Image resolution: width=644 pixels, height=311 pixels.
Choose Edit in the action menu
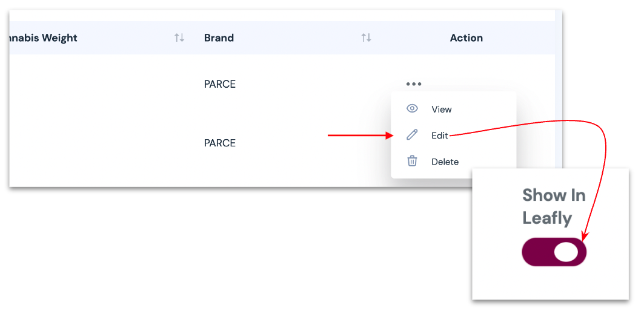tap(439, 136)
